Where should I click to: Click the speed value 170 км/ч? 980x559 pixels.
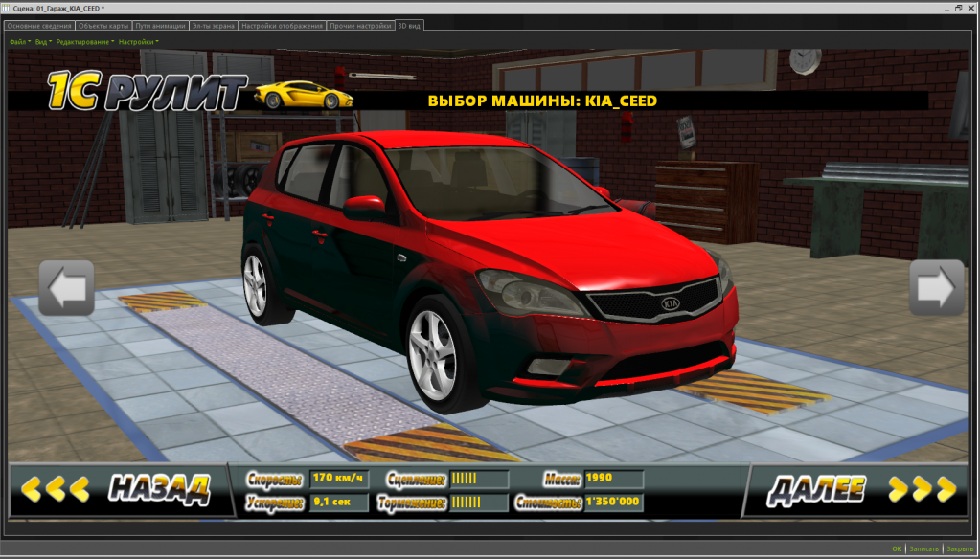(338, 479)
